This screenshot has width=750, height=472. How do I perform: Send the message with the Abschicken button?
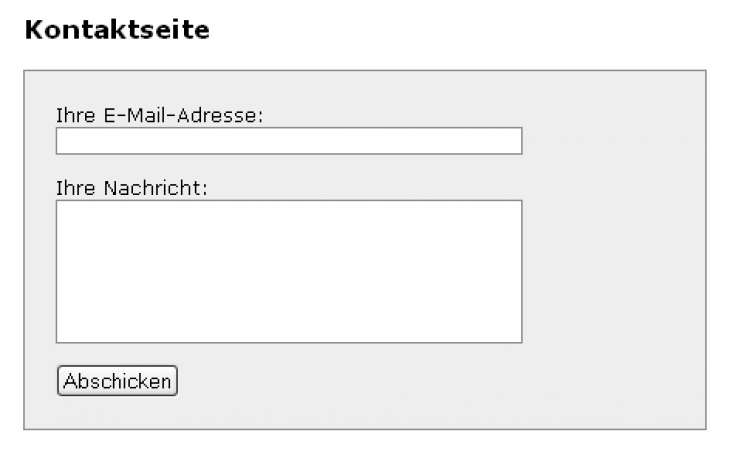pos(117,381)
